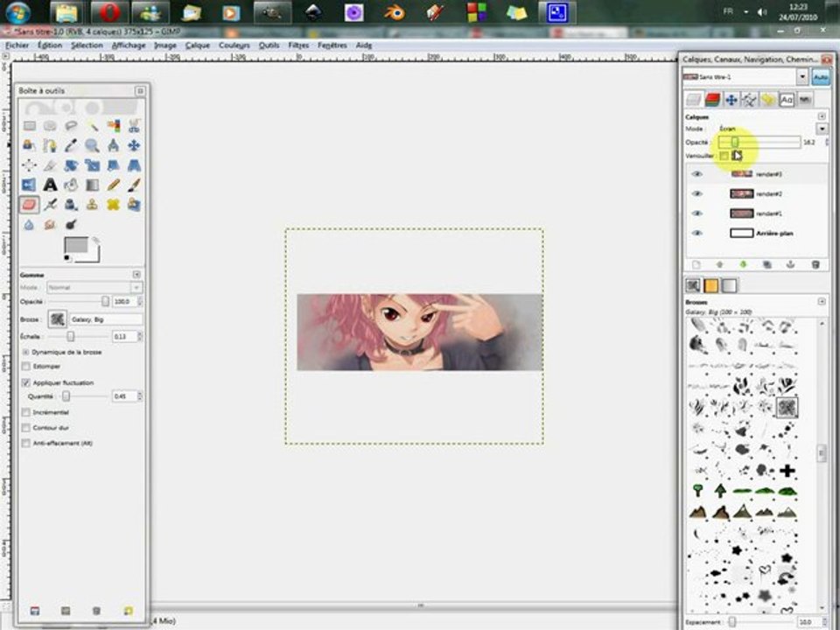Select the Alignment tool

tap(30, 165)
